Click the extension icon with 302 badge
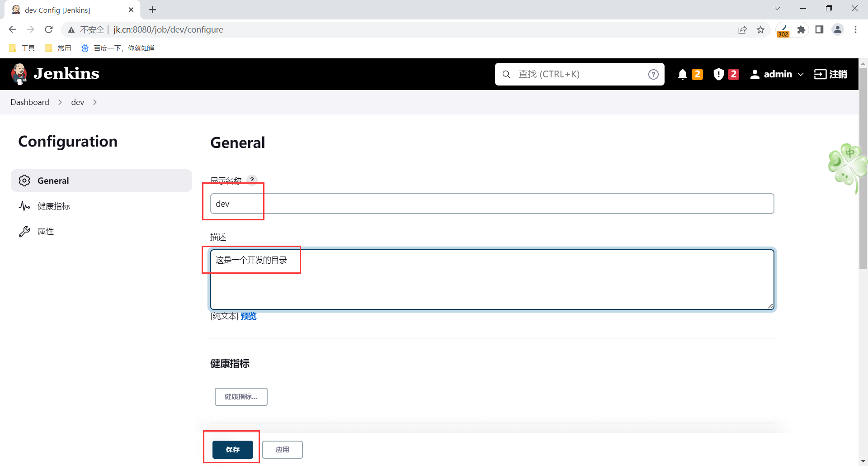 click(783, 30)
